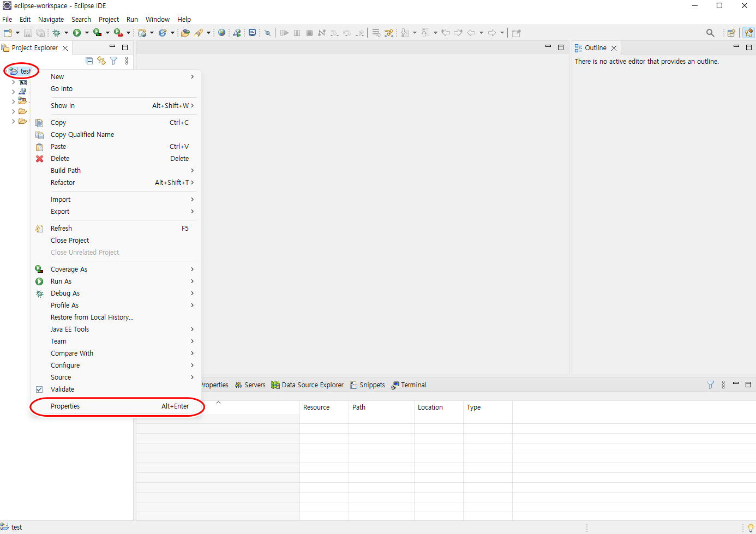
Task: Open the Navigate menu in menu bar
Action: pyautogui.click(x=51, y=19)
